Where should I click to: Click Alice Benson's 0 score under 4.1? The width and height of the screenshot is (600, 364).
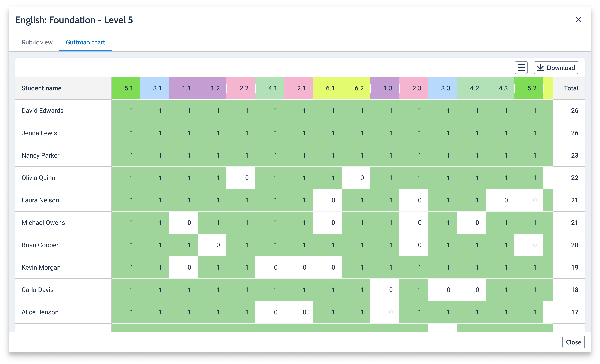tap(270, 312)
